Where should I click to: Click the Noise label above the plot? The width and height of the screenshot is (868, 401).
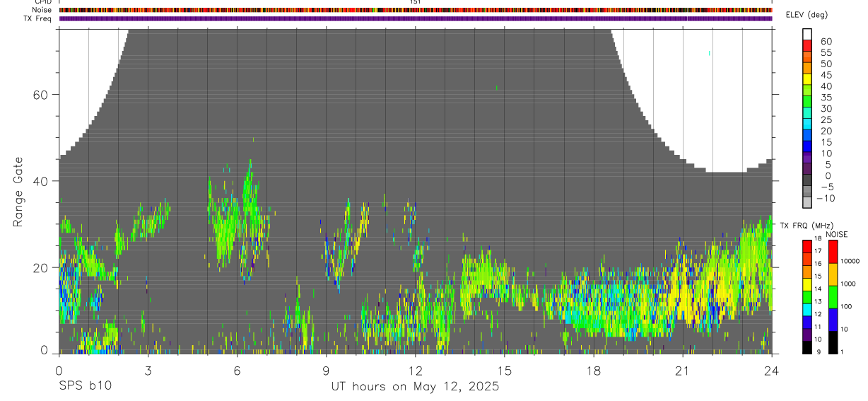tap(42, 10)
